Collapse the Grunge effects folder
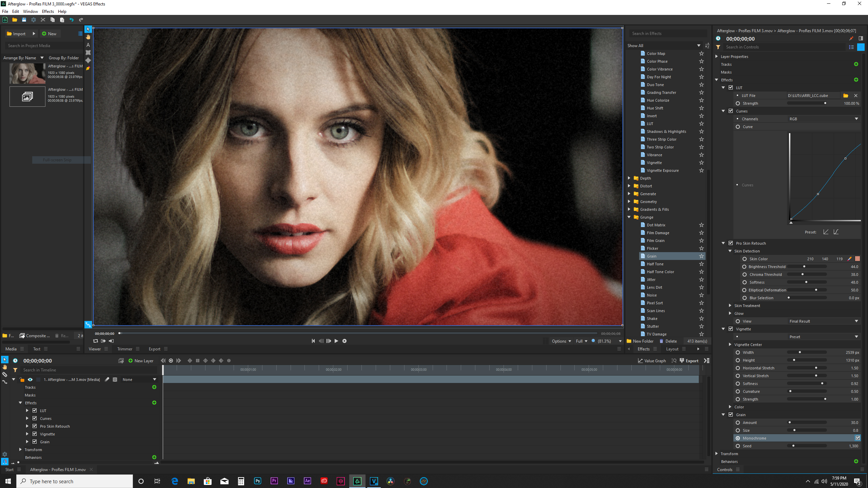The width and height of the screenshot is (868, 488). [629, 217]
